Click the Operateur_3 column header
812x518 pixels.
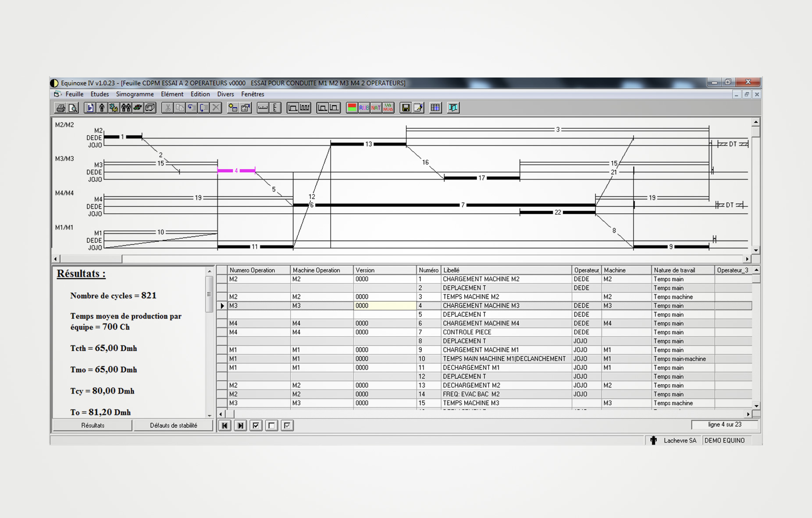tap(734, 270)
